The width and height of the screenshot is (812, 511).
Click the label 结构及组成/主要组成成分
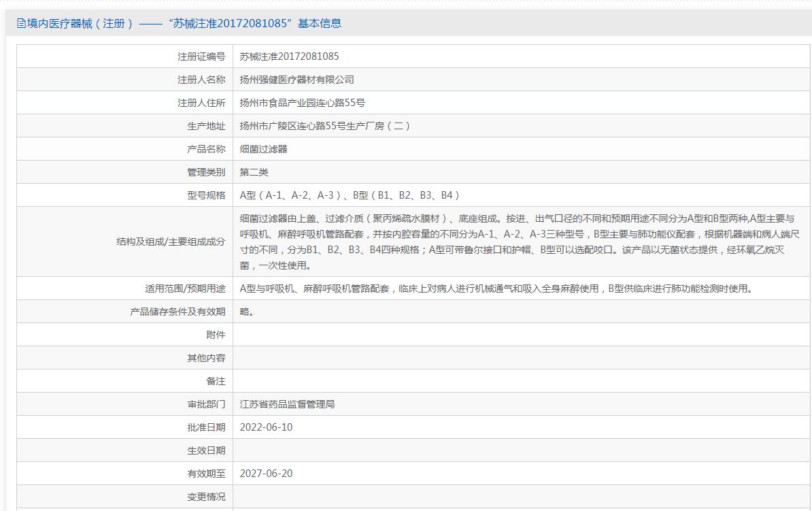point(171,242)
